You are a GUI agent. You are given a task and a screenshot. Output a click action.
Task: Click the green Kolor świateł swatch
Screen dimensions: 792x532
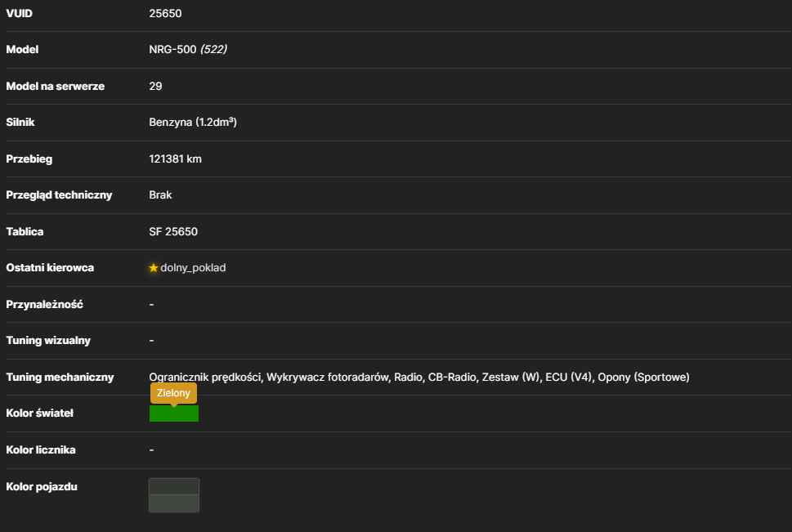point(174,414)
